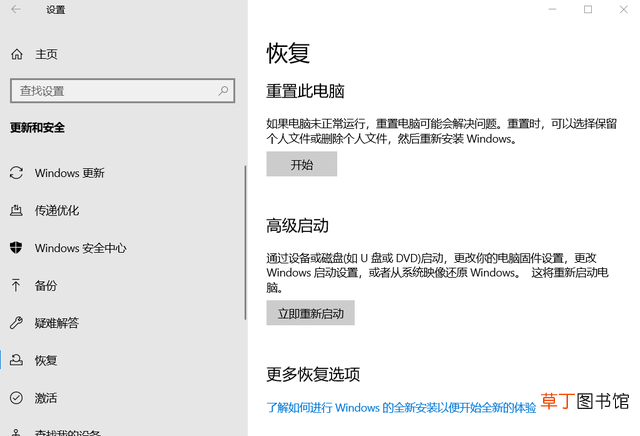Click the 查找设置 search field

click(x=122, y=91)
